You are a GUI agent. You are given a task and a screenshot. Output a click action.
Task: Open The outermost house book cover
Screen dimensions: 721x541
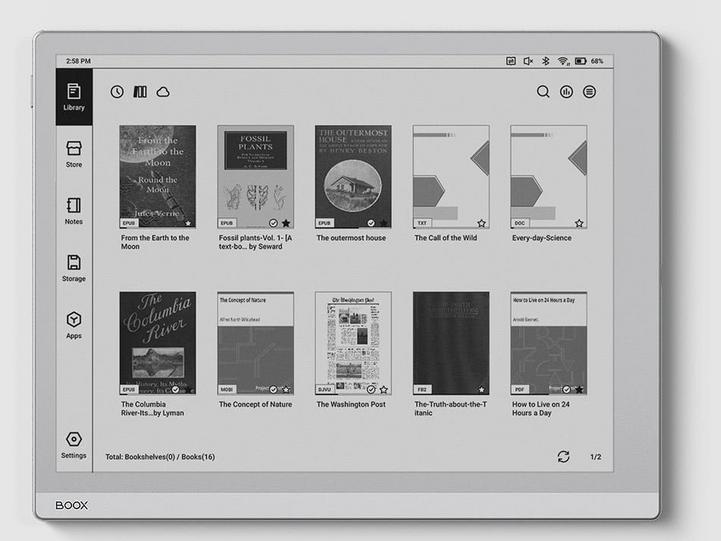coord(353,176)
